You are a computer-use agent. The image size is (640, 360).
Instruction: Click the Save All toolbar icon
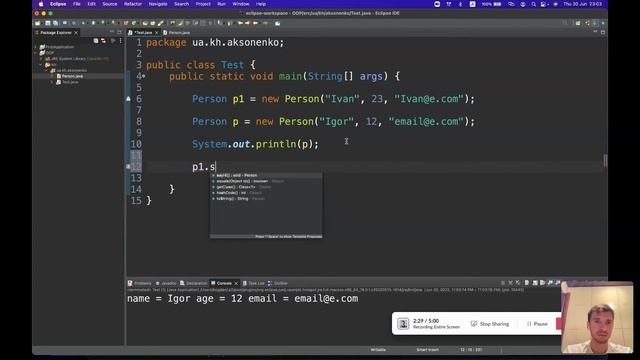point(56,23)
